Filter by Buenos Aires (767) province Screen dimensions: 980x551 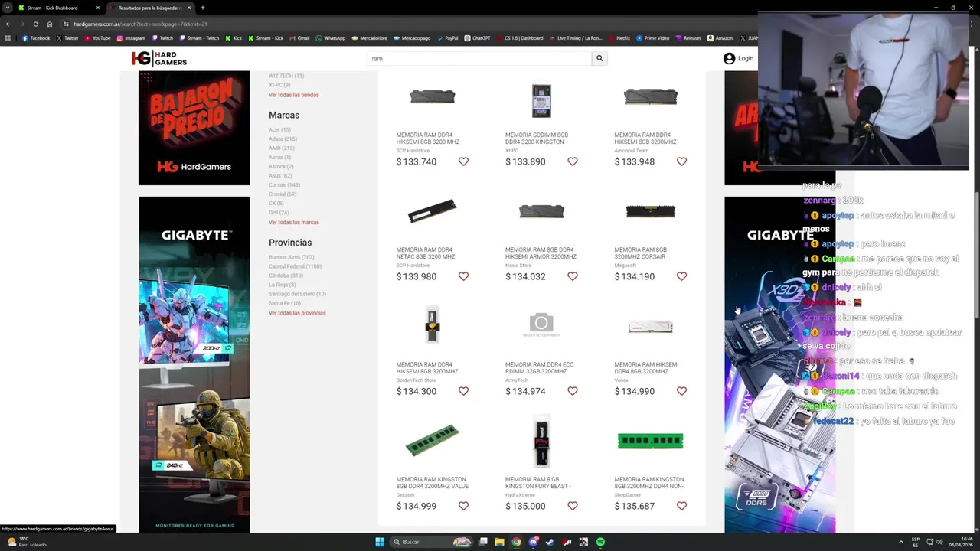click(291, 257)
